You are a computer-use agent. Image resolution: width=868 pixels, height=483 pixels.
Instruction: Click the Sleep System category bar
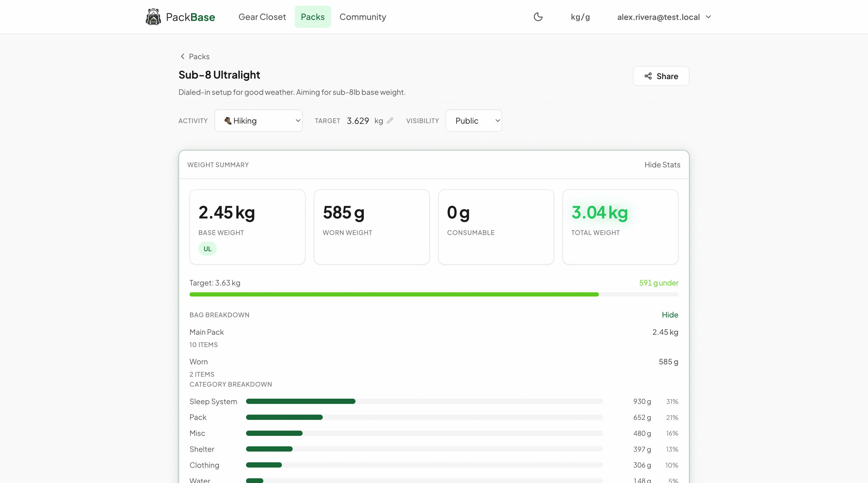[x=424, y=401]
